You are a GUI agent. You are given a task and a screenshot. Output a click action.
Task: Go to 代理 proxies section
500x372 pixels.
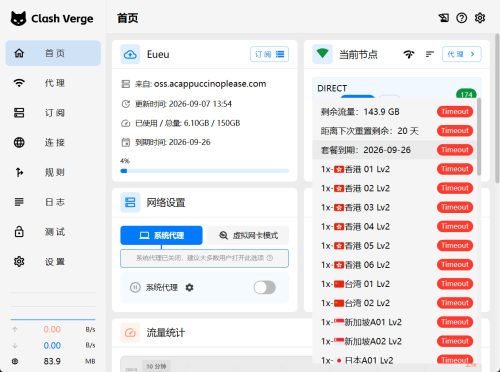(53, 83)
